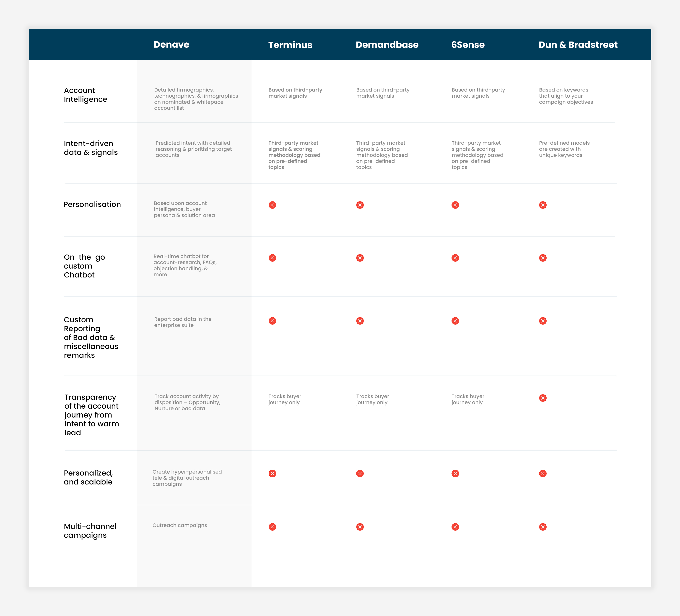
Task: Click 6Sense red X in Custom Reporting row
Action: (x=455, y=321)
